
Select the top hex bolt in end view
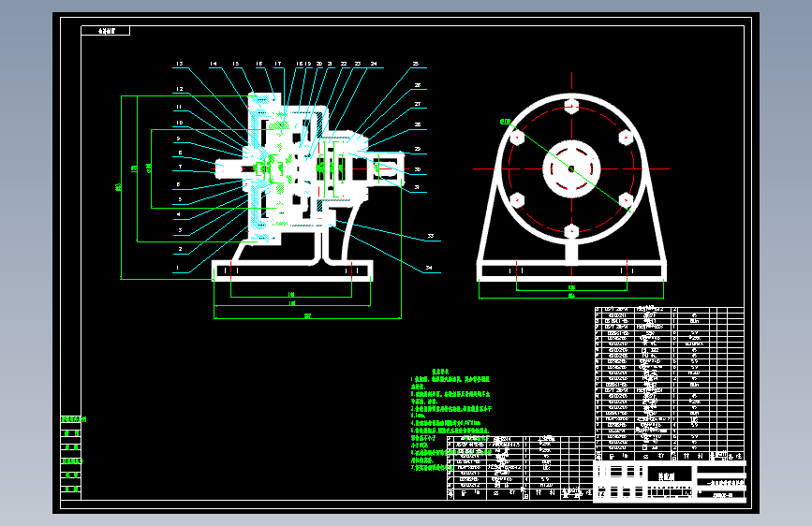click(571, 106)
